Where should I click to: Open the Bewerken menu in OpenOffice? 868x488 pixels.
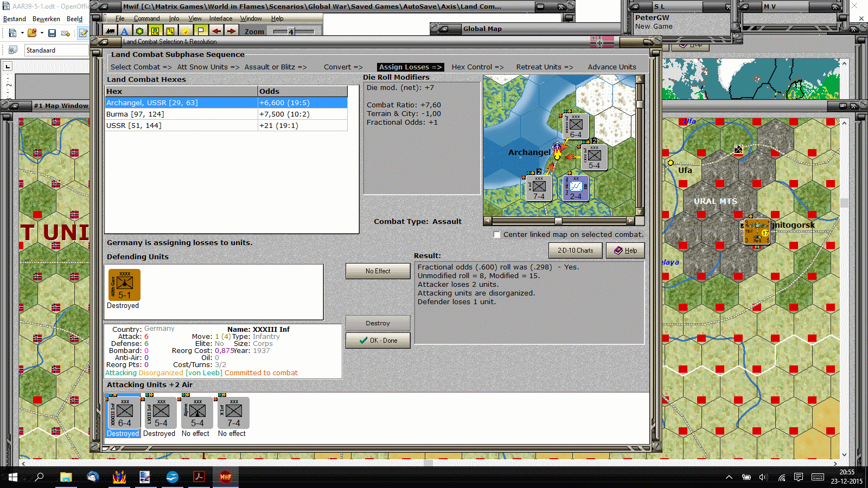[46, 18]
